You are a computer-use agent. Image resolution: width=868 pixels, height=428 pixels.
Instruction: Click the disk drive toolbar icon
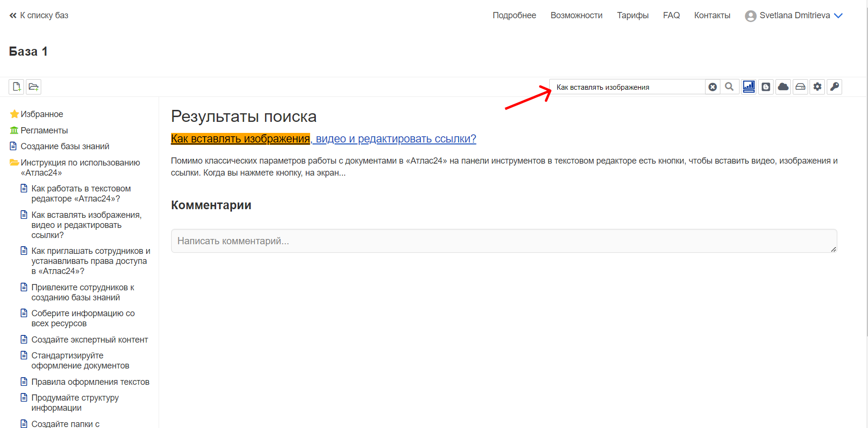point(800,87)
